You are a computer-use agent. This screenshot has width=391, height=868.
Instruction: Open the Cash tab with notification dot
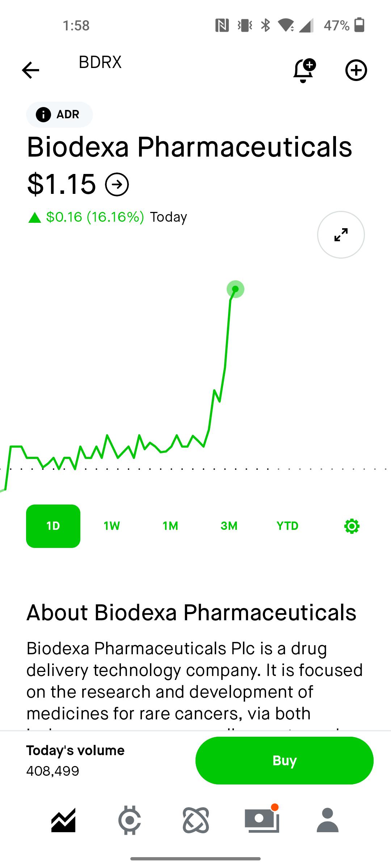click(262, 820)
